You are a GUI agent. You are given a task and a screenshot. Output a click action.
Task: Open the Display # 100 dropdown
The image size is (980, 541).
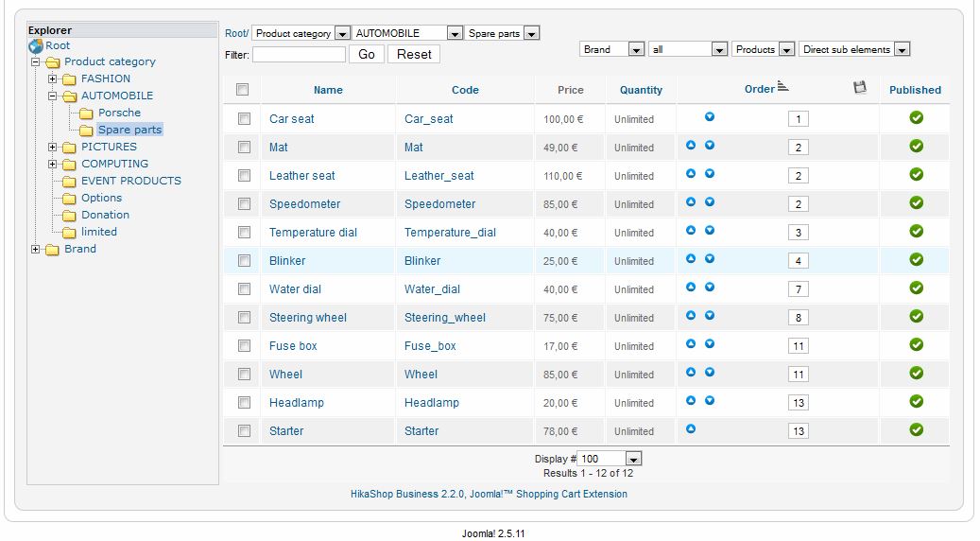click(610, 459)
